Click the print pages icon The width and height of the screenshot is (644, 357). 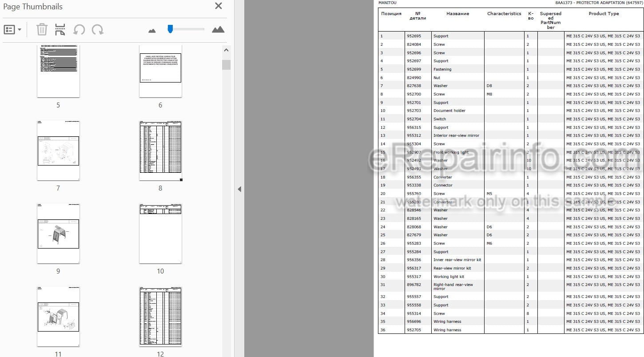pyautogui.click(x=60, y=30)
